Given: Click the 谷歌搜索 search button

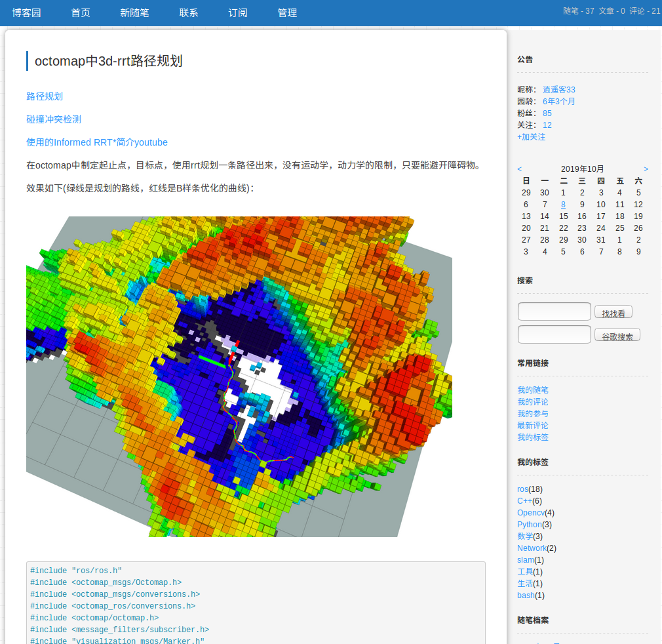Looking at the screenshot, I should (617, 335).
